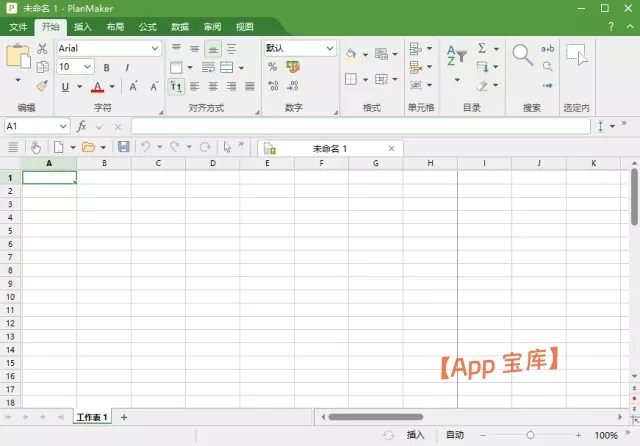Click the AutoSum sigma icon
Image resolution: width=640 pixels, height=446 pixels.
(x=482, y=48)
